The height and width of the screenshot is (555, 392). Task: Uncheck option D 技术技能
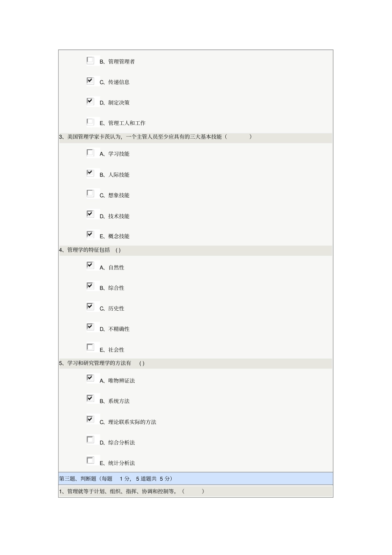pos(90,214)
